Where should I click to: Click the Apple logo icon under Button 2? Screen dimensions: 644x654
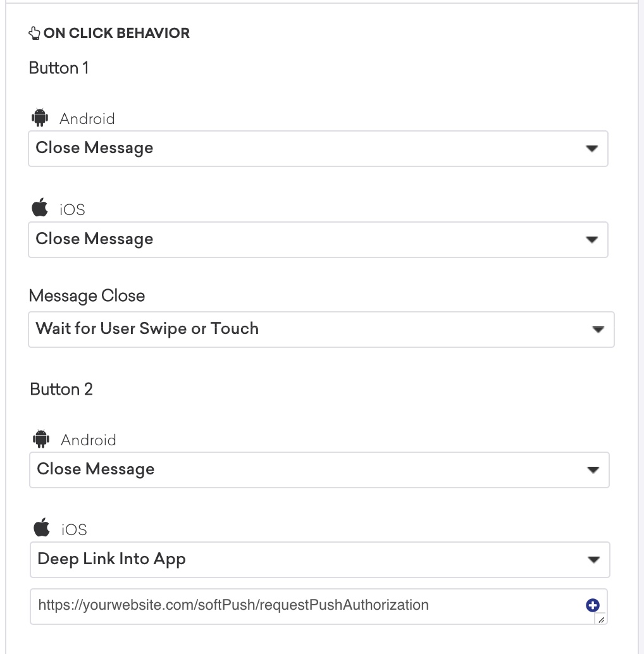[41, 528]
